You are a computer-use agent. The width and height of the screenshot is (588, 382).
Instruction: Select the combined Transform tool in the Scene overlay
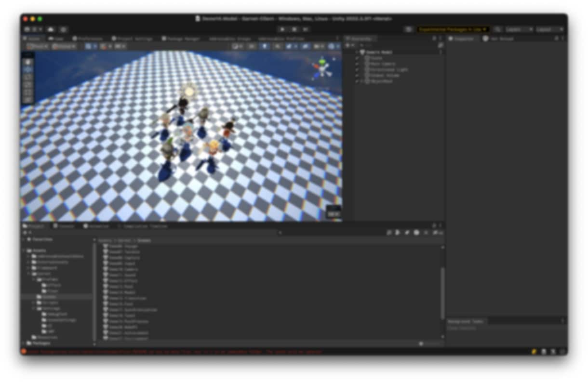pyautogui.click(x=27, y=100)
